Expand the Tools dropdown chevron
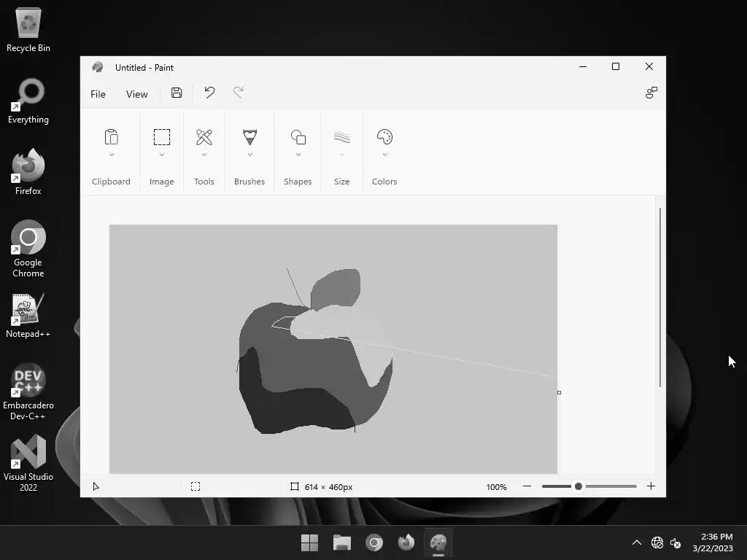Viewport: 747px width, 560px height. click(204, 155)
